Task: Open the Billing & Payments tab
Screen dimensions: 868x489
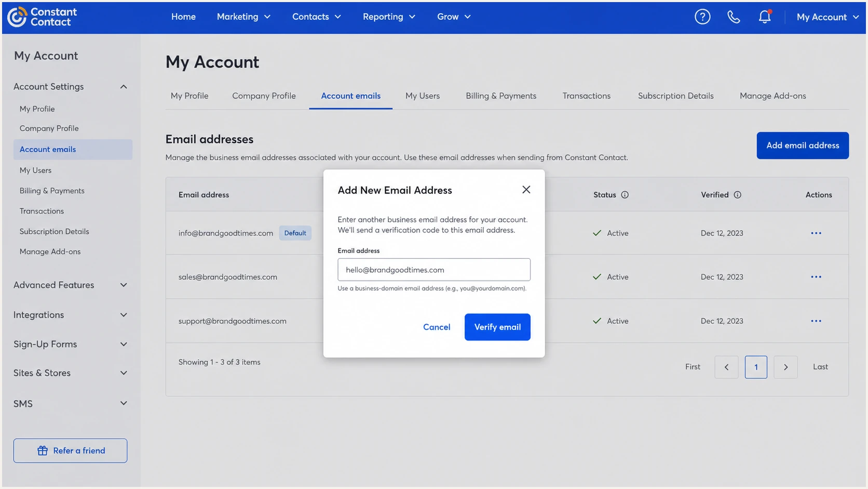Action: 501,96
